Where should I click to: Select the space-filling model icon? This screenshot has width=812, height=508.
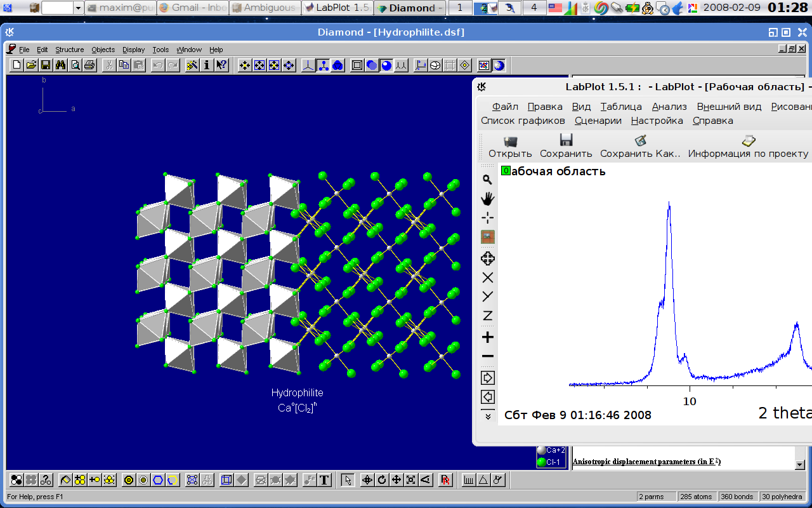[337, 65]
